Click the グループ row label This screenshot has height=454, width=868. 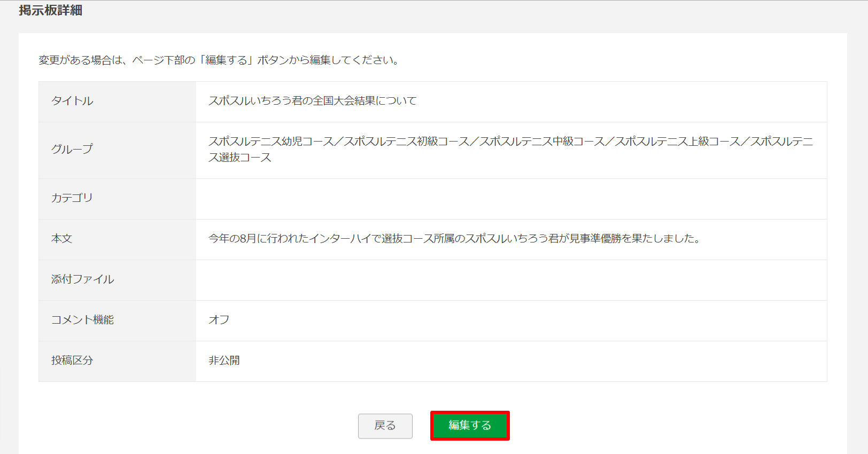pos(72,149)
